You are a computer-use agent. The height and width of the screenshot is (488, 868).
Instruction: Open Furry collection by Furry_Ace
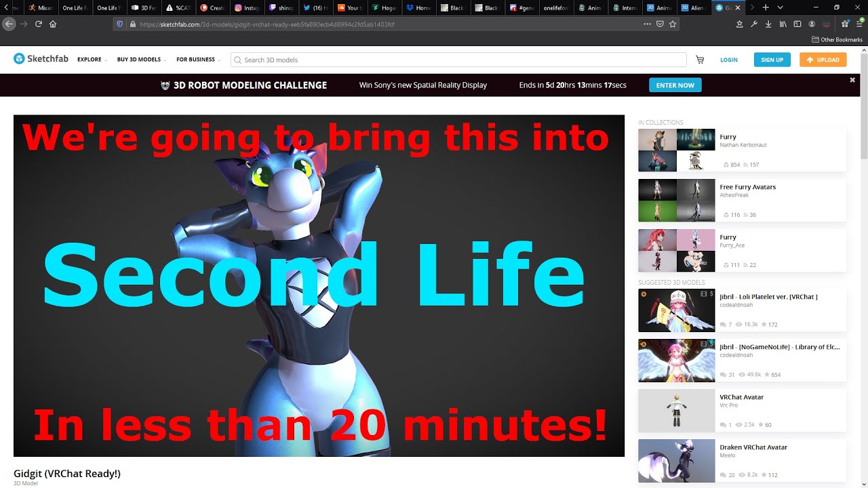click(x=742, y=250)
